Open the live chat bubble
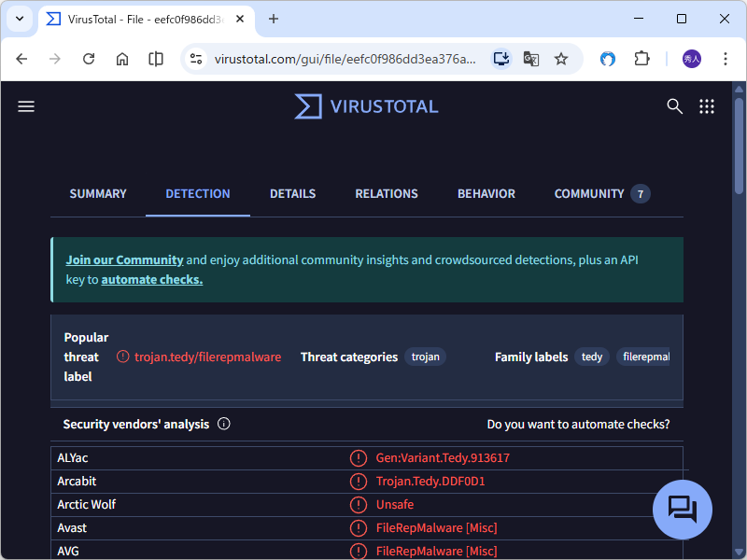This screenshot has width=747, height=560. (x=683, y=510)
